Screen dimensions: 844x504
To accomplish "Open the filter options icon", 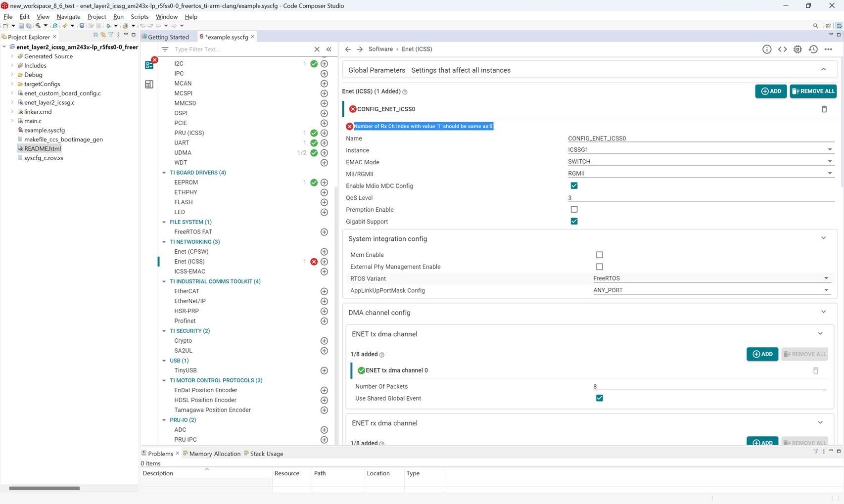I will coord(165,49).
